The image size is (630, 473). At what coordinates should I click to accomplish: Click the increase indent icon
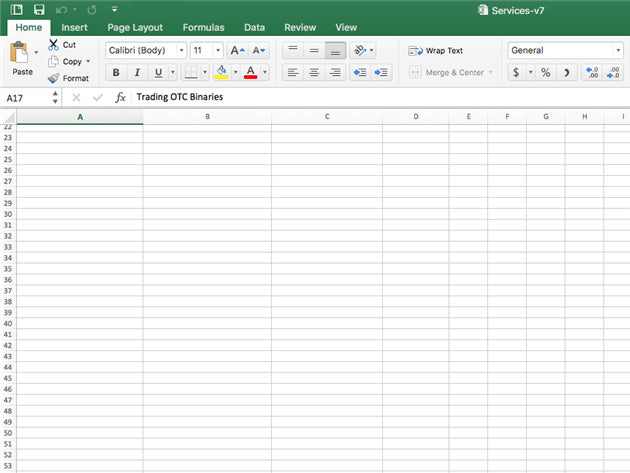(382, 72)
